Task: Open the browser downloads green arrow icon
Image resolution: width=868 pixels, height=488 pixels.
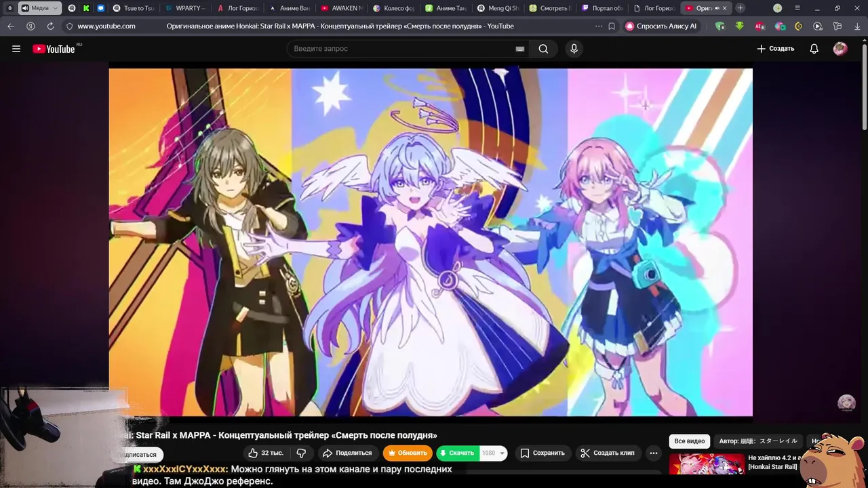Action: 739,26
